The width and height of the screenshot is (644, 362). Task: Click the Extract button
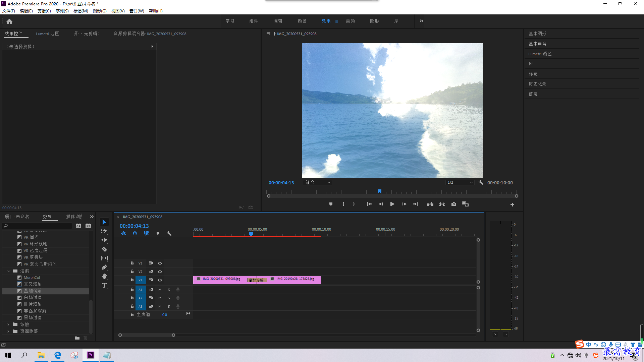442,204
